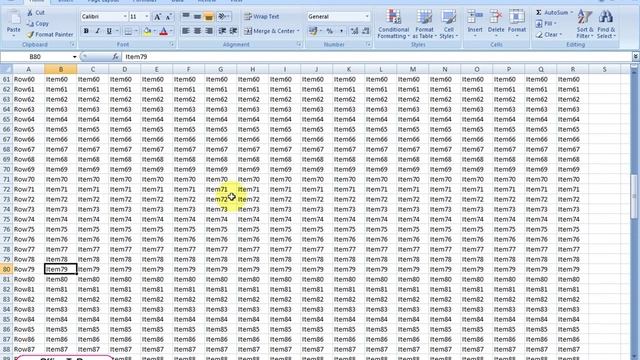Click the Merge & Center button
The image size is (640, 360).
coord(269,31)
